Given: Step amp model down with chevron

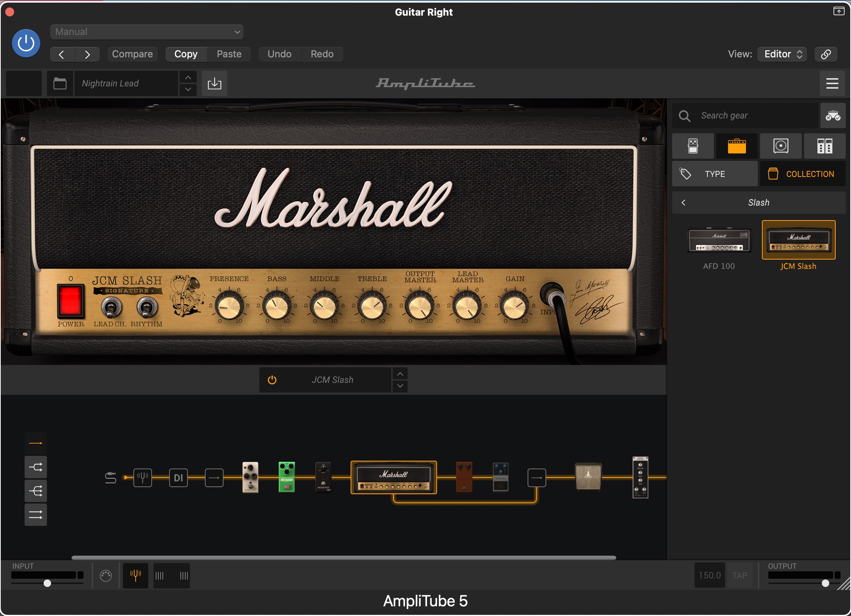Looking at the screenshot, I should [x=401, y=387].
